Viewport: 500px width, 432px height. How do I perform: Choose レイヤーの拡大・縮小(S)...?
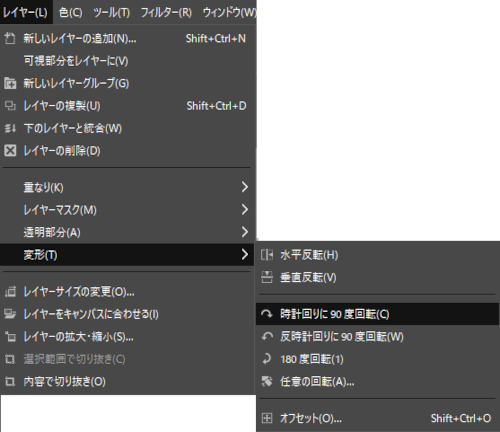(128, 337)
